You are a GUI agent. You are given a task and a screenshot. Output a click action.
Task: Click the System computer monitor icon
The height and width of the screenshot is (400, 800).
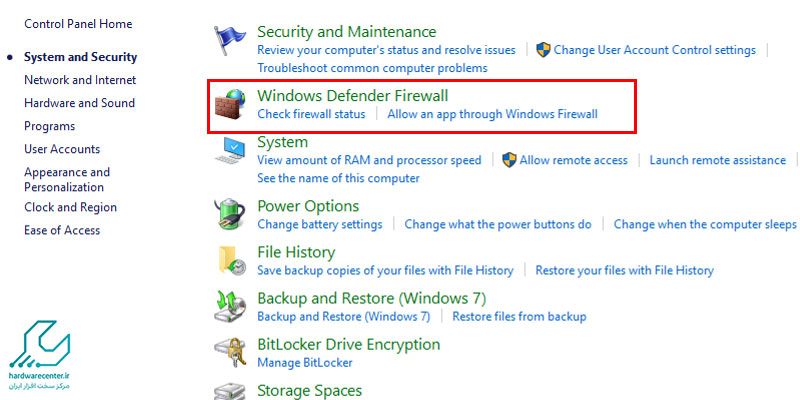pyautogui.click(x=230, y=151)
